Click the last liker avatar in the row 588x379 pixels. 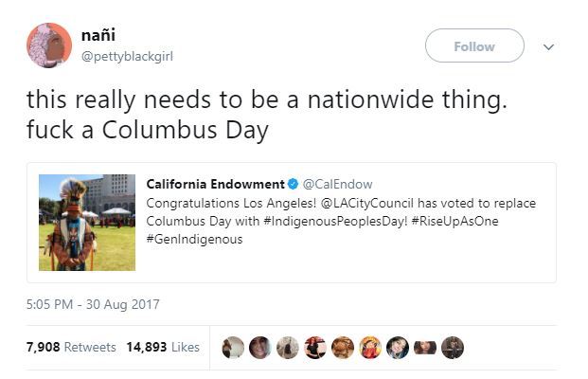pos(453,348)
